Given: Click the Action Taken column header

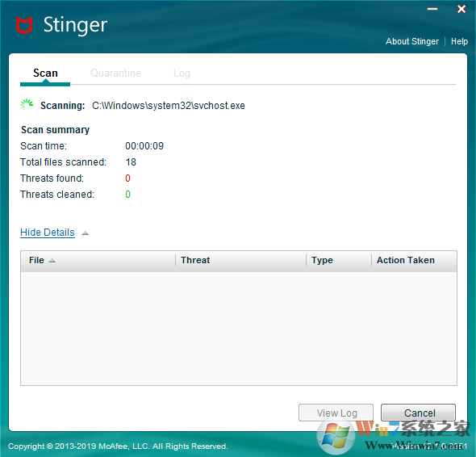Looking at the screenshot, I should tap(414, 261).
